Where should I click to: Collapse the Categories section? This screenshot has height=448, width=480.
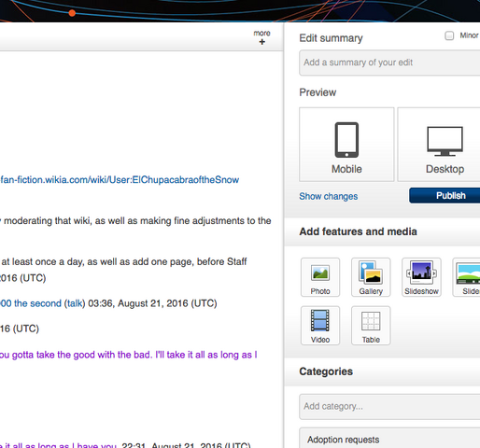(326, 371)
